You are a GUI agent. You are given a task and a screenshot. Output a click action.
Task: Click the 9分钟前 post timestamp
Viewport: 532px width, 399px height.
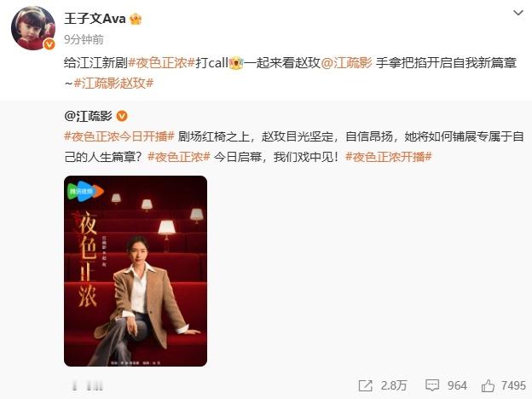coord(84,39)
